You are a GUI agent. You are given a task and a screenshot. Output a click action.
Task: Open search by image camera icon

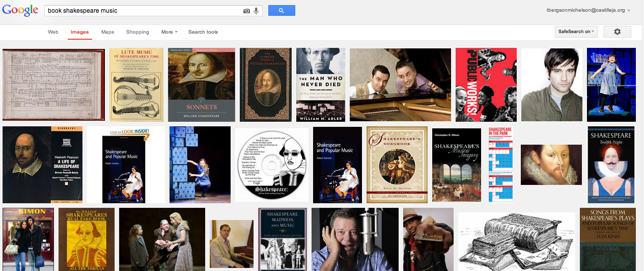tap(246, 11)
